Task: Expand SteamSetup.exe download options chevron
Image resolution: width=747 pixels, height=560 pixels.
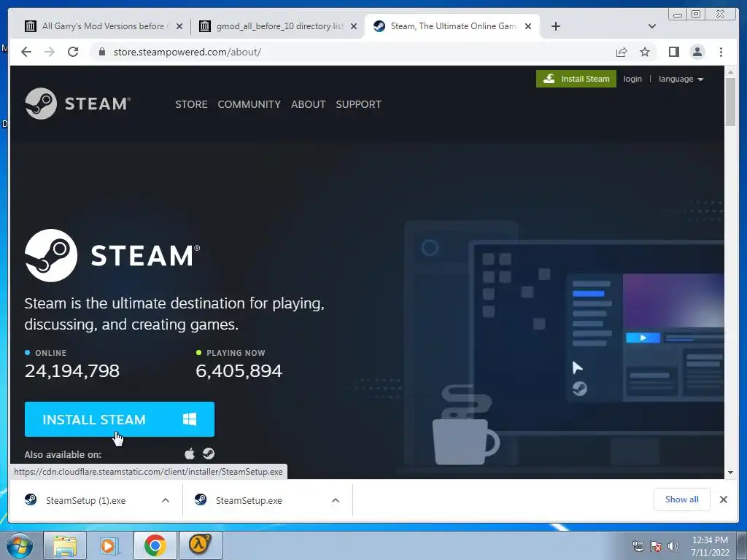Action: 336,500
